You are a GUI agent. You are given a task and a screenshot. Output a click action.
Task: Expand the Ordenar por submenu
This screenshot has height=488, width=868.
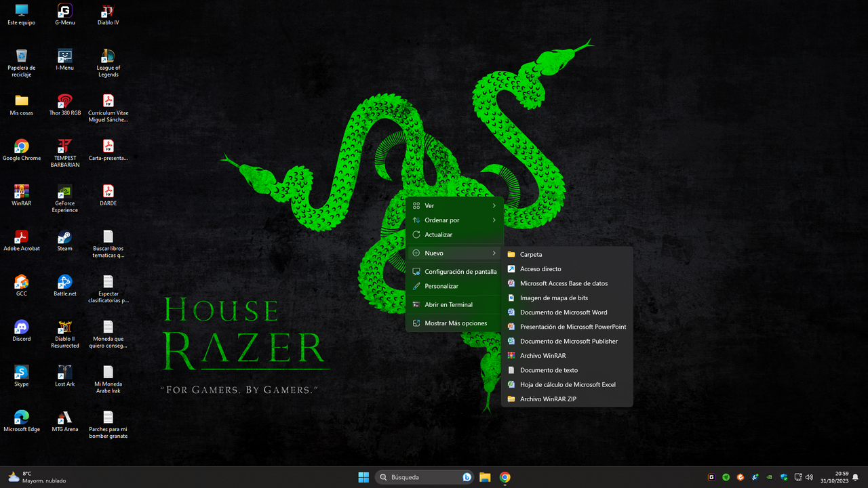454,220
